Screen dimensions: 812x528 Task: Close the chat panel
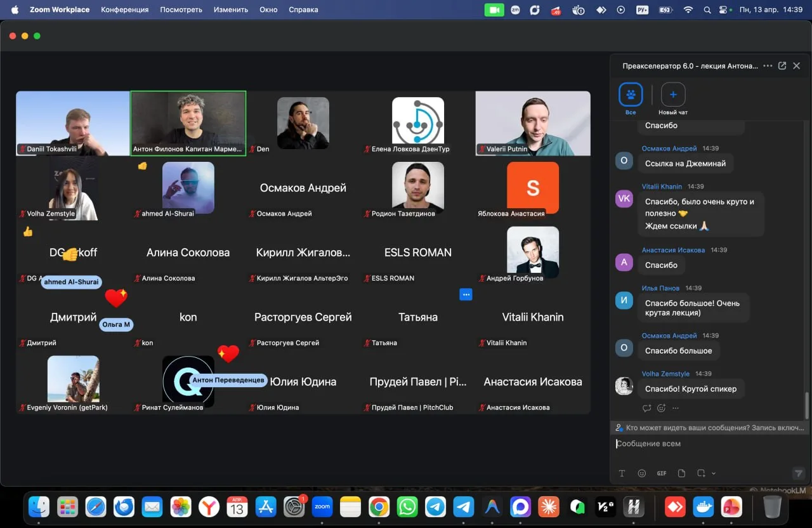point(797,66)
